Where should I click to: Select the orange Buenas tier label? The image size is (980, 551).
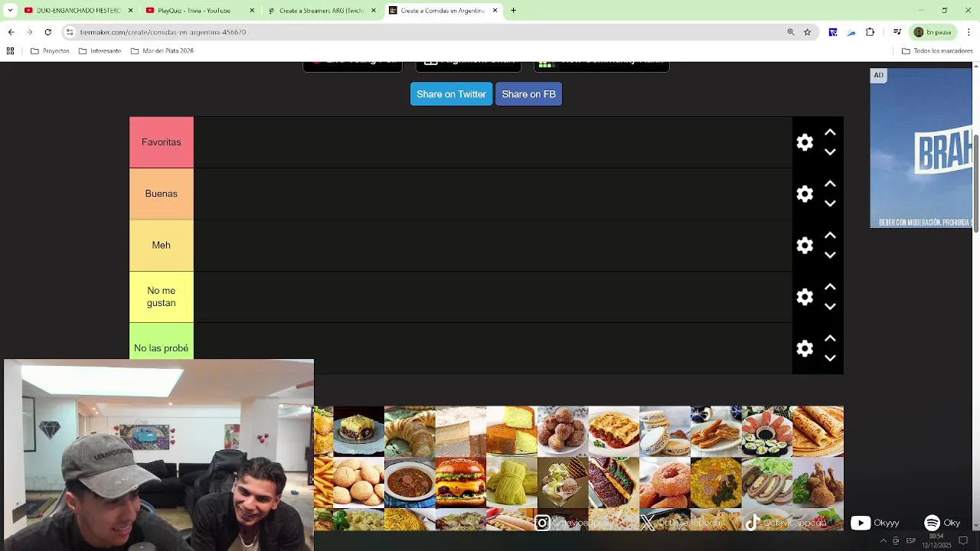coord(162,194)
